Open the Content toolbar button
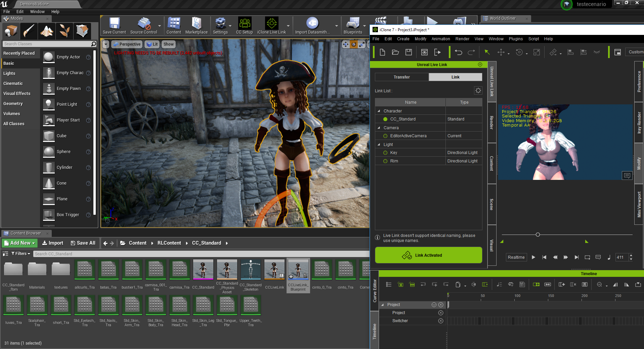644x349 pixels. click(174, 26)
